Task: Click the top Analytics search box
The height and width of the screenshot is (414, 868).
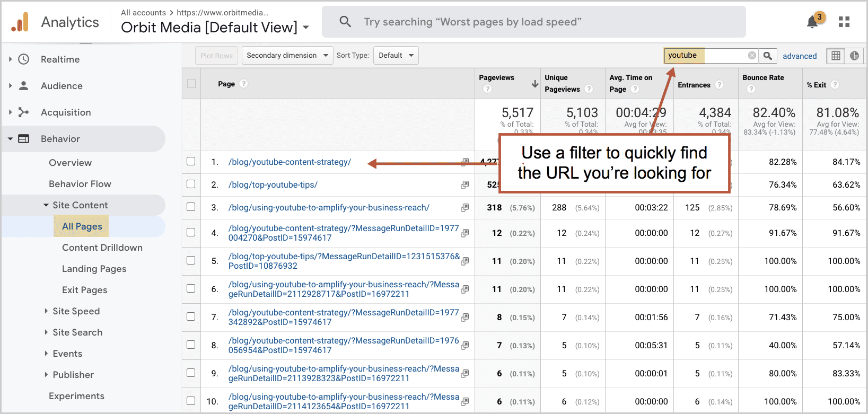Action: click(534, 22)
